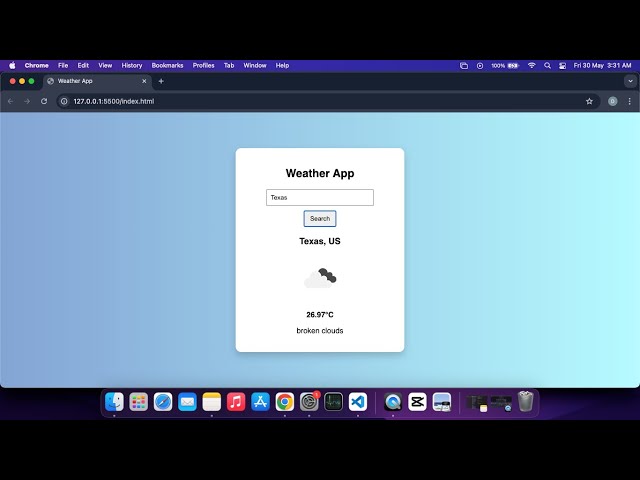640x480 pixels.
Task: Expand the tab search dropdown arrow
Action: [630, 81]
